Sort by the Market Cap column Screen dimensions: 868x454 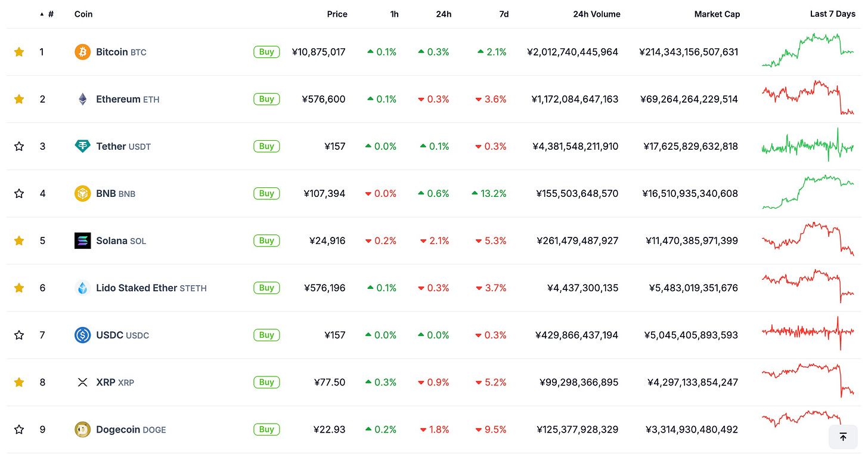pos(717,14)
